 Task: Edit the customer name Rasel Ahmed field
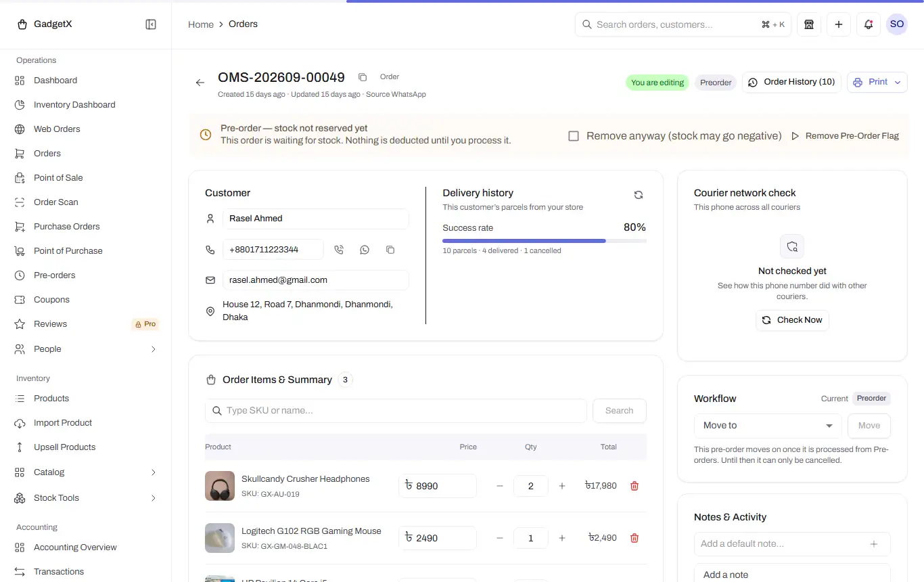pyautogui.click(x=316, y=219)
